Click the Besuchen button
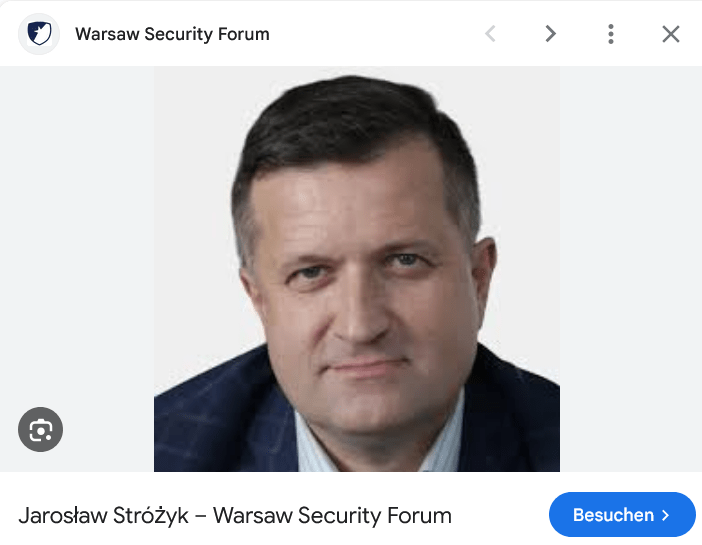Screen dimensions: 702x545 [622, 515]
